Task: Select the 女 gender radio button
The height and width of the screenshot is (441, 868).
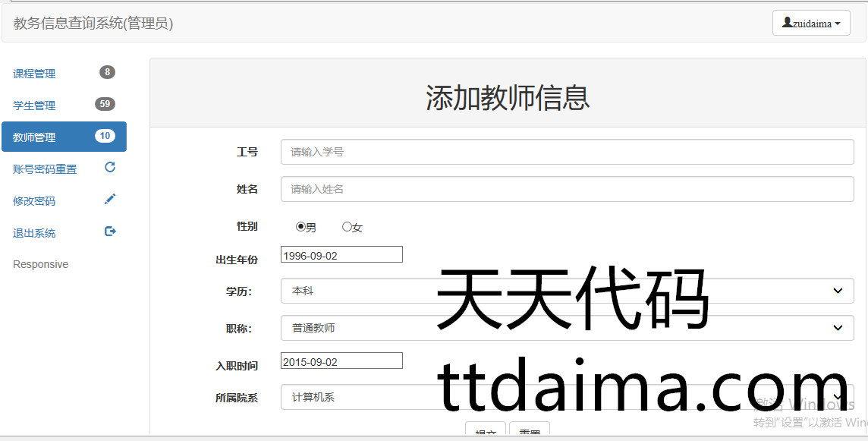Action: tap(347, 226)
